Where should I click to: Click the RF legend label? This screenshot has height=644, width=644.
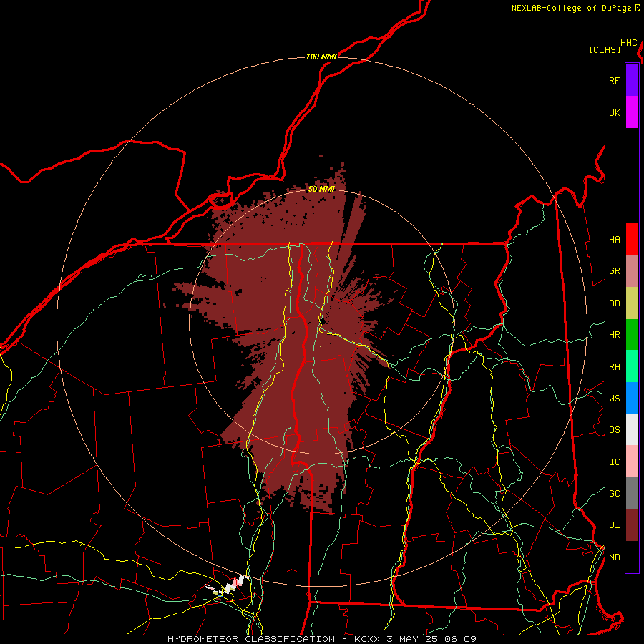(x=614, y=80)
